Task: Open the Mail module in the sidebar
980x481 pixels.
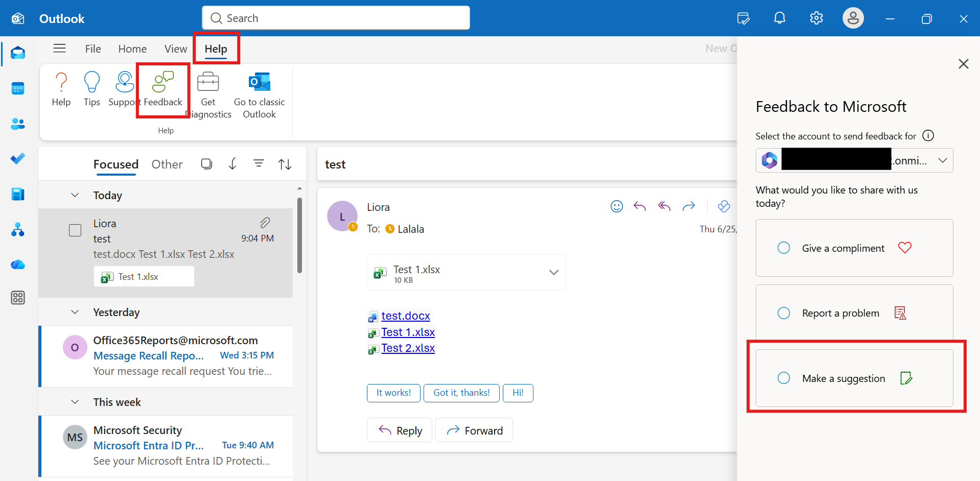Action: point(18,53)
